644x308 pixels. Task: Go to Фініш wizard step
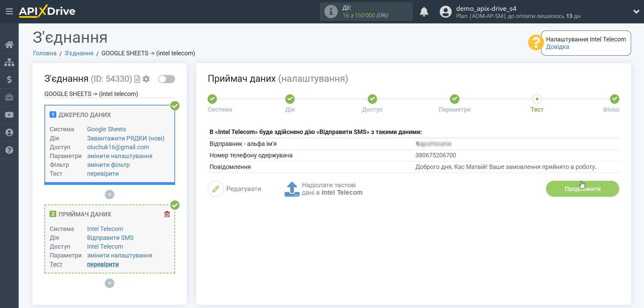click(614, 99)
